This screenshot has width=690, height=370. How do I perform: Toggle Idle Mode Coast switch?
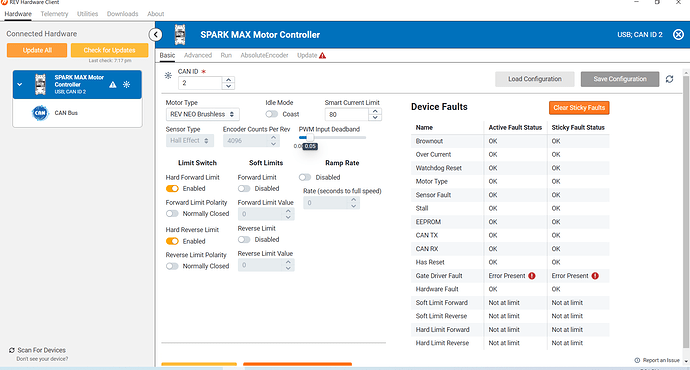coord(272,114)
